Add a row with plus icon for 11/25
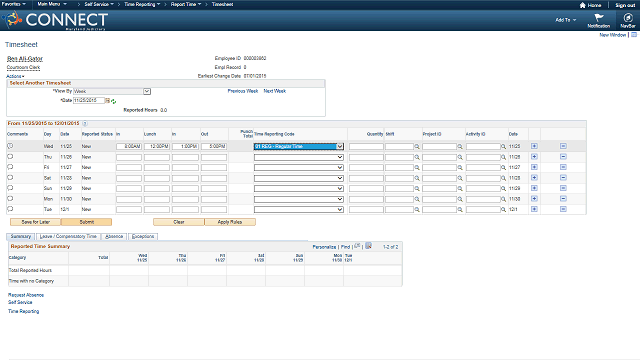 coord(534,146)
